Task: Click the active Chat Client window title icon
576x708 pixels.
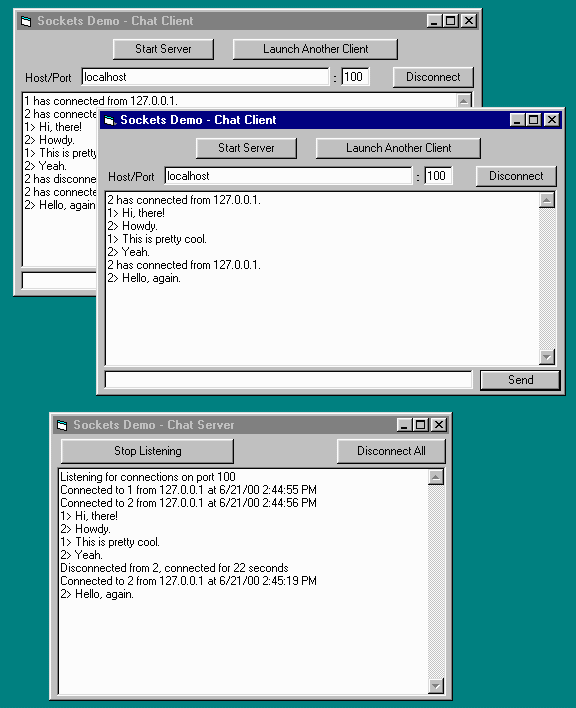Action: 110,120
